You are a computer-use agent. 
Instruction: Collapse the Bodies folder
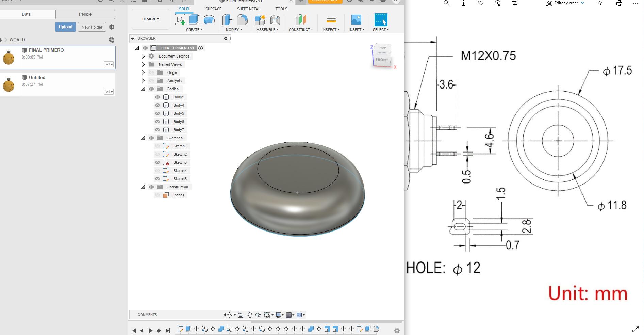point(143,89)
